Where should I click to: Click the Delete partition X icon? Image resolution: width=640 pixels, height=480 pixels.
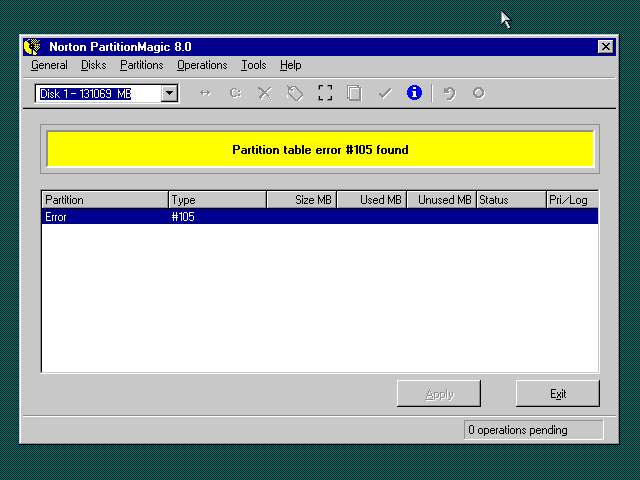tap(265, 93)
